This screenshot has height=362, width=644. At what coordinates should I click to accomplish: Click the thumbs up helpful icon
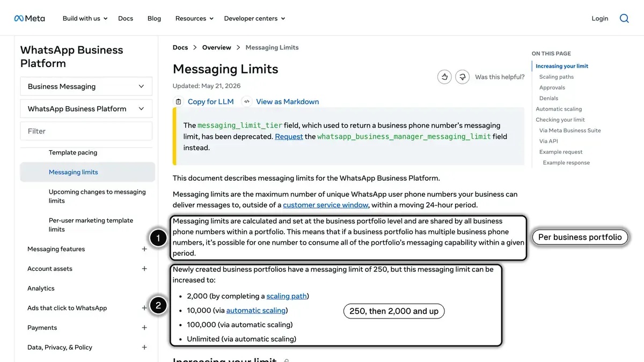(x=444, y=77)
